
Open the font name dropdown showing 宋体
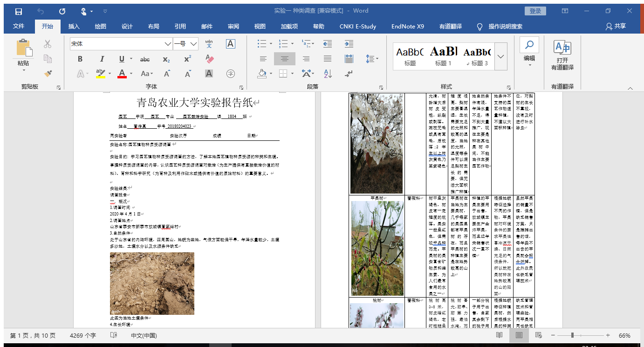point(168,44)
